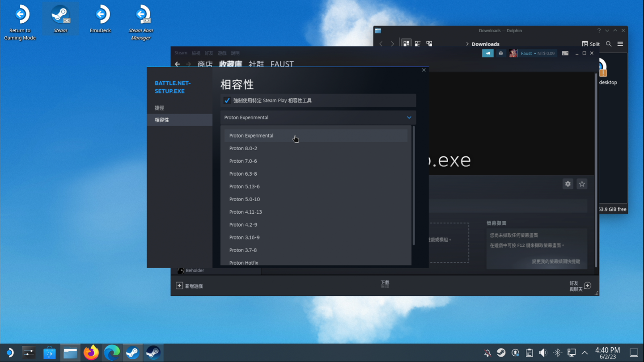Choose Proton 5.13-6 from the list

(316, 186)
